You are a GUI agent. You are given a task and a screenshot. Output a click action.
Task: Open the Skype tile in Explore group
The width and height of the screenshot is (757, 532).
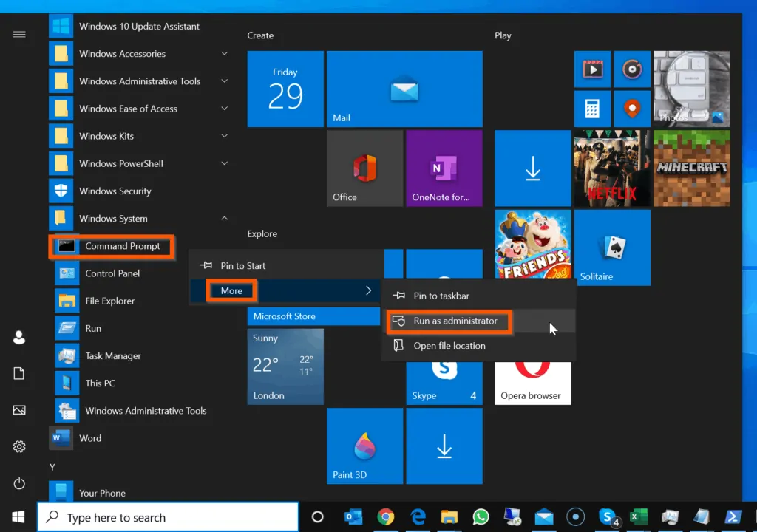point(444,383)
